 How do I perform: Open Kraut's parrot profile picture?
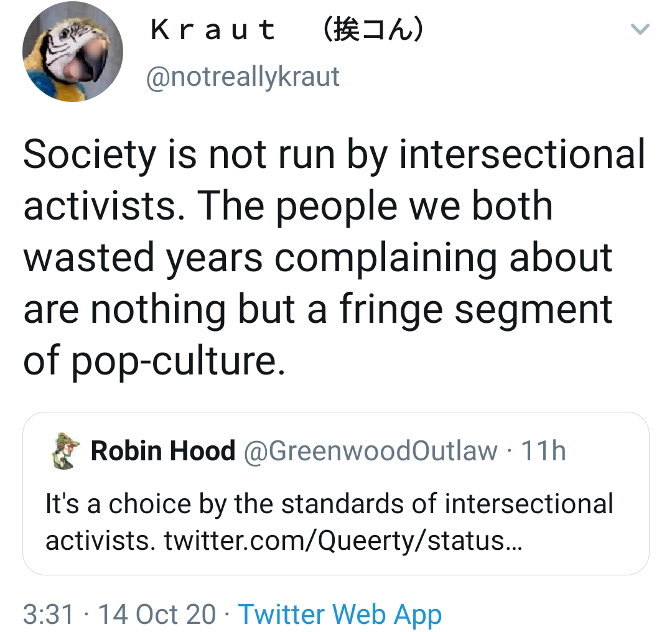[x=73, y=52]
